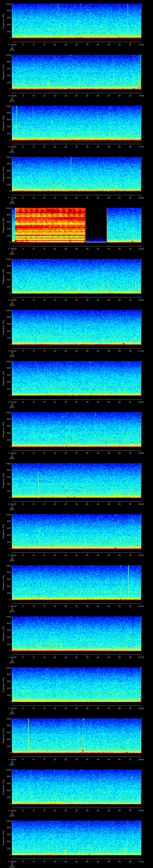Select the '11:30:00' start time label

coord(12,861)
